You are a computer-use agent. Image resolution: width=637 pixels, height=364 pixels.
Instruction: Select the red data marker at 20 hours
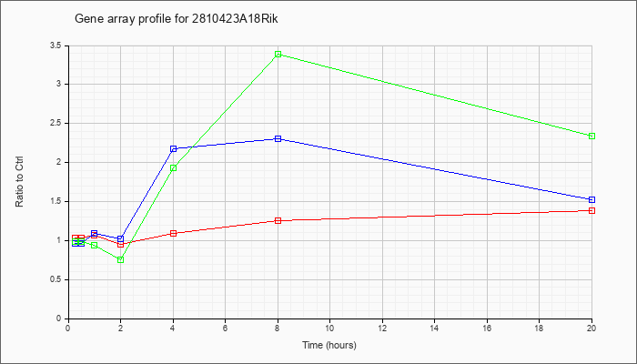(591, 210)
